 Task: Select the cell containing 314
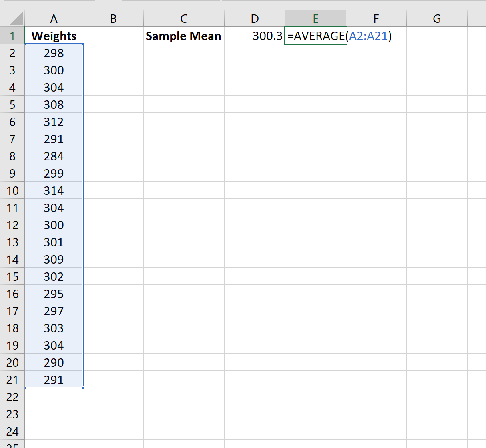(x=54, y=190)
